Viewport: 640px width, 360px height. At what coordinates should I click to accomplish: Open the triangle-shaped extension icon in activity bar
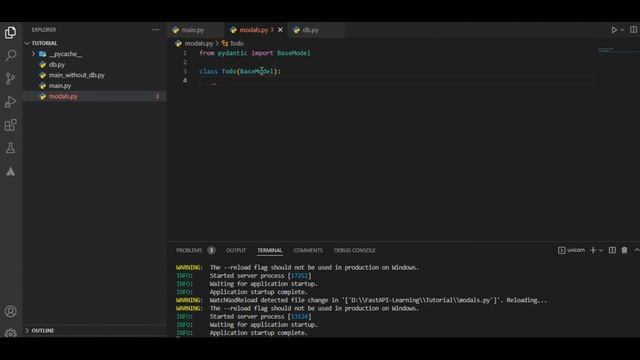pyautogui.click(x=11, y=171)
